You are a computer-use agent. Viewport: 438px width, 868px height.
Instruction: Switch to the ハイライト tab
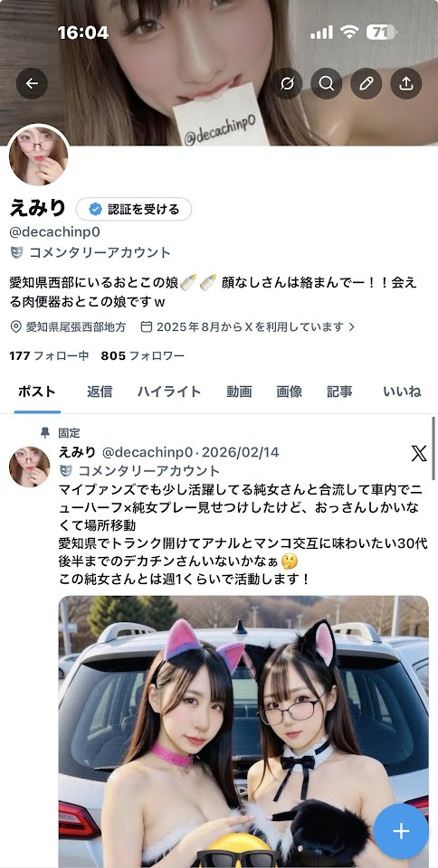[x=169, y=392]
